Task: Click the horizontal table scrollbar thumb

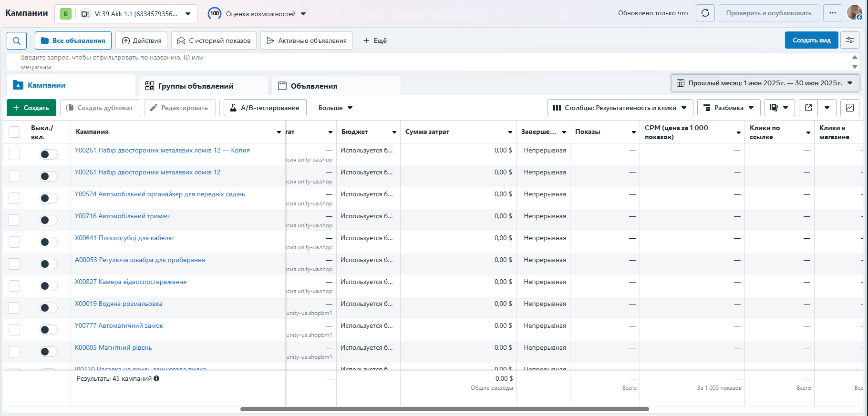Action: tap(444, 409)
